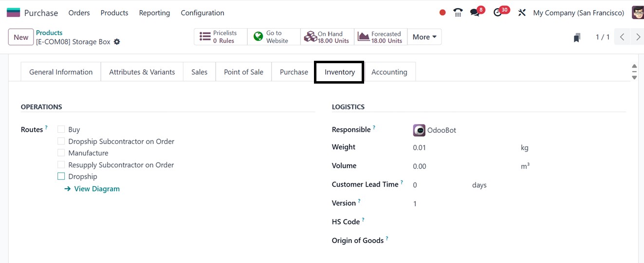Open the activities clock icon
The width and height of the screenshot is (644, 263).
click(x=497, y=13)
